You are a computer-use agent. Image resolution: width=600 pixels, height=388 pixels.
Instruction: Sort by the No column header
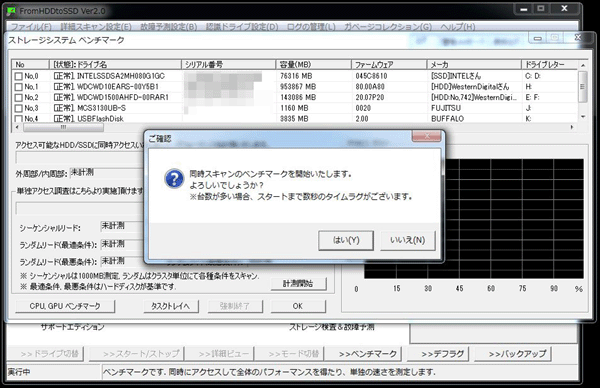pos(30,64)
